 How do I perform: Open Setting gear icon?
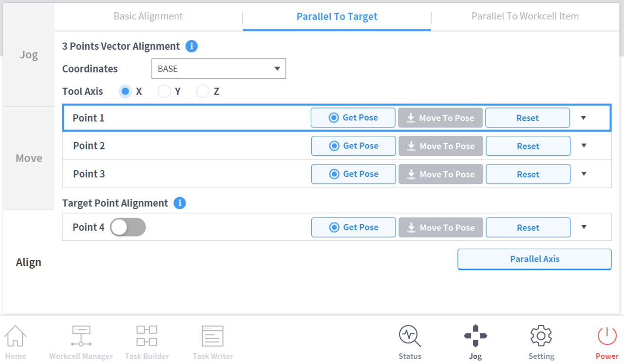click(541, 337)
